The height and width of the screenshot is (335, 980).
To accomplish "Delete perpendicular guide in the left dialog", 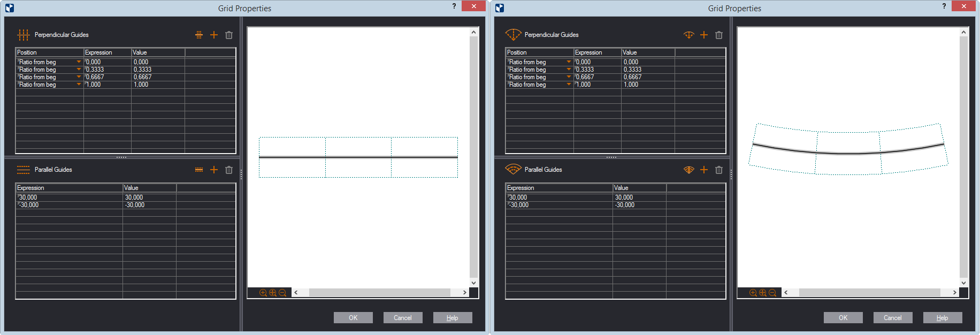I will [229, 35].
